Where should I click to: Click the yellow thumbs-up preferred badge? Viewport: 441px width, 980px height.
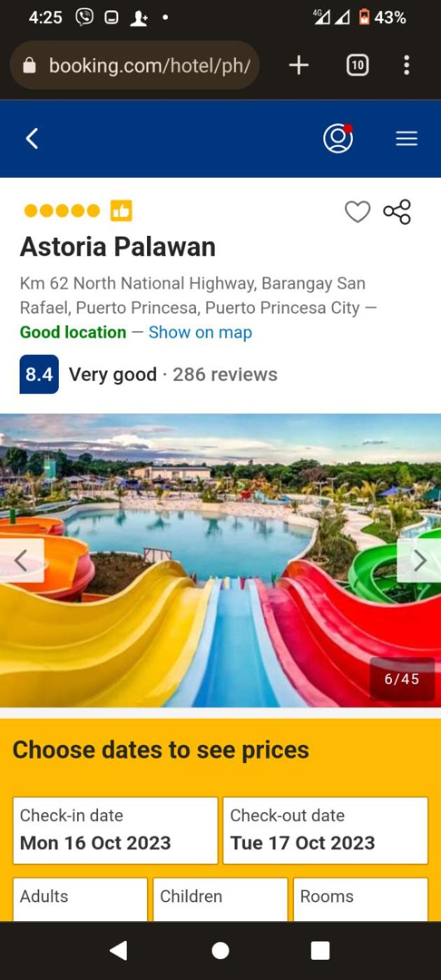pos(121,211)
